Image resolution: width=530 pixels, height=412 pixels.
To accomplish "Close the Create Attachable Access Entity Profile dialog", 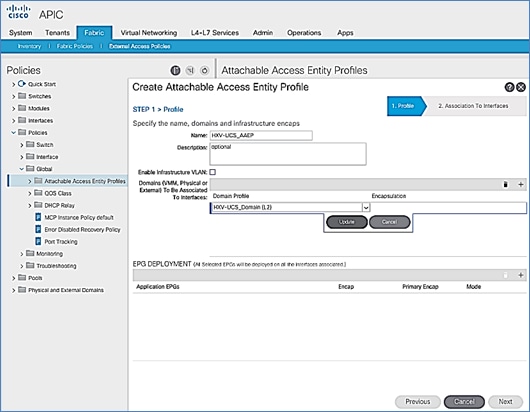I will (x=521, y=87).
